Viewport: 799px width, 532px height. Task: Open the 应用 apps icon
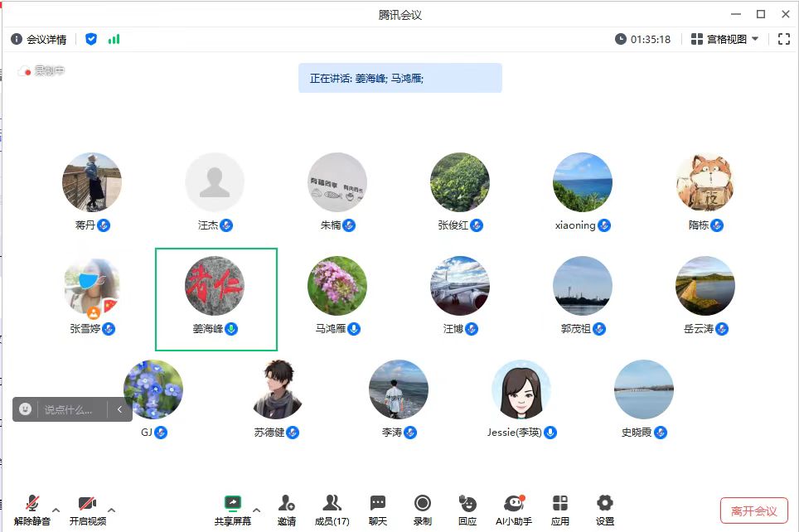(560, 509)
